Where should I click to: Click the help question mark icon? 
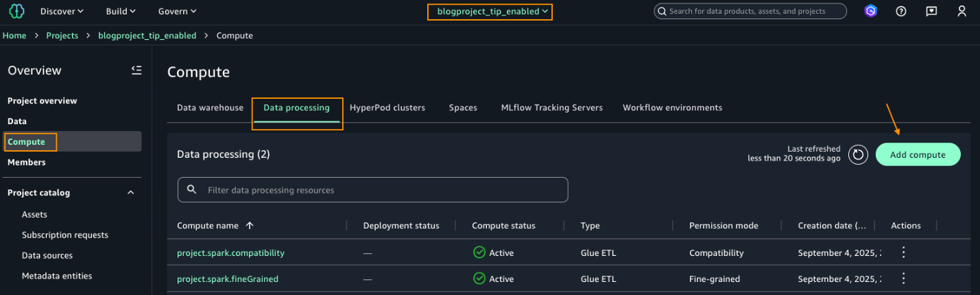coord(901,11)
